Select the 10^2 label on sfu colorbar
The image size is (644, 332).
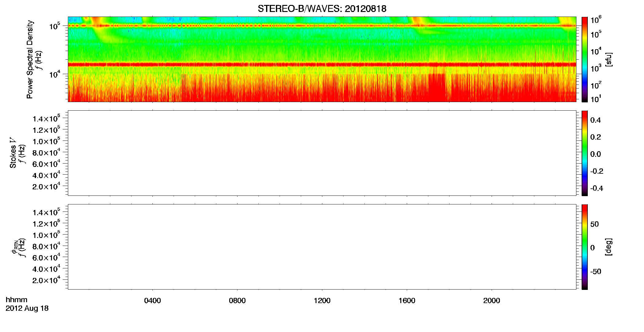(x=596, y=85)
